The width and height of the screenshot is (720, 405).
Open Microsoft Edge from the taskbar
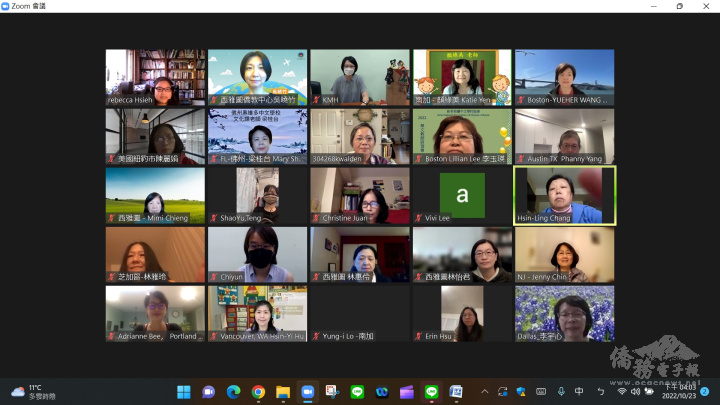tap(233, 391)
